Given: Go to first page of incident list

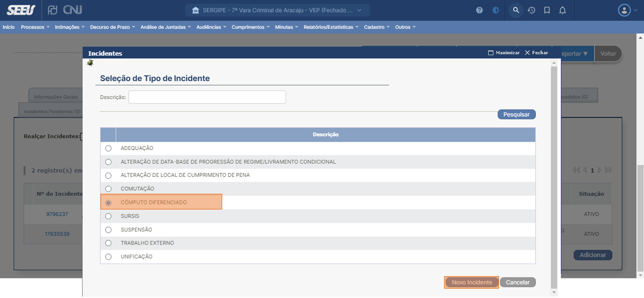Looking at the screenshot, I should pos(576,170).
